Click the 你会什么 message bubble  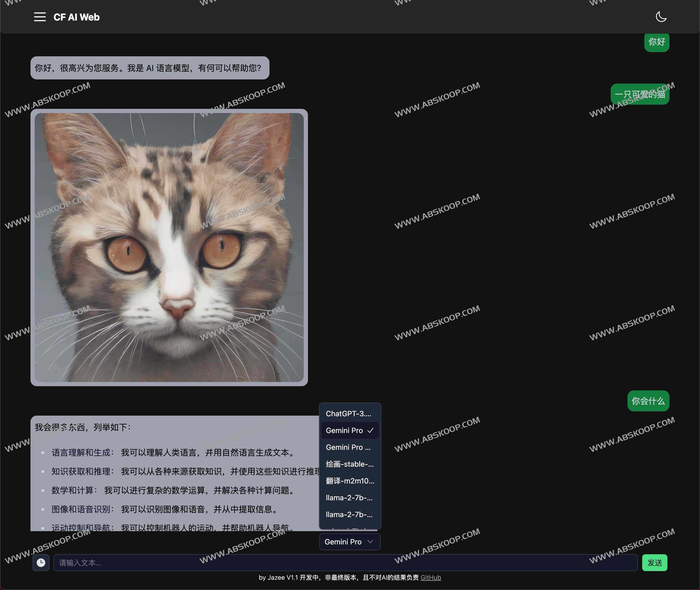pos(648,401)
